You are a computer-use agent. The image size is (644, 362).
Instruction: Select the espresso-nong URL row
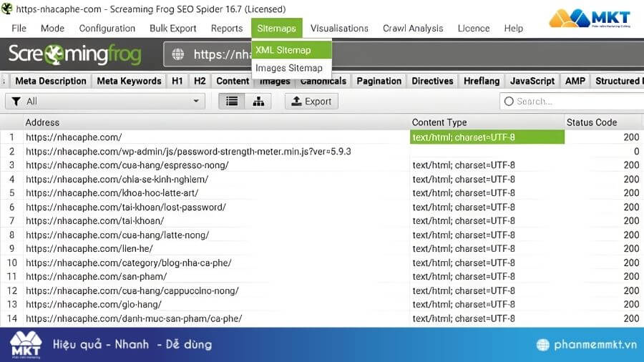click(x=127, y=165)
